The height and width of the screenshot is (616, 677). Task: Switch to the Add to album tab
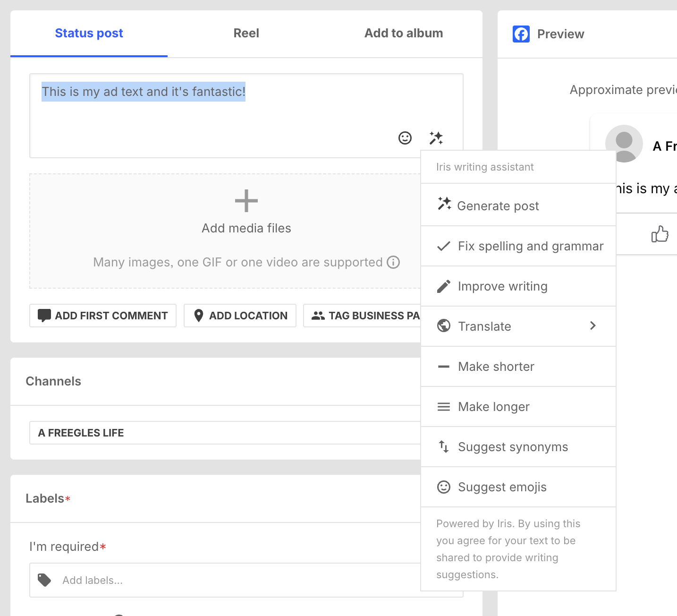coord(403,34)
